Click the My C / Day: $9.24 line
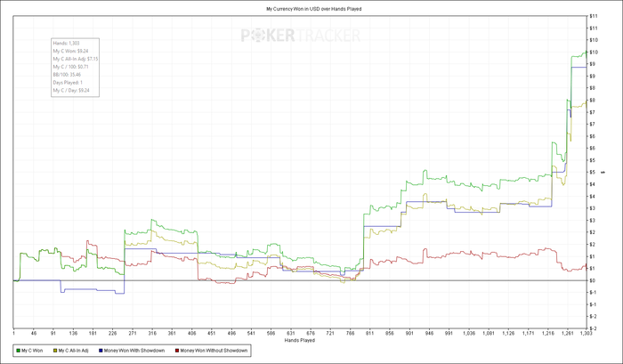The width and height of the screenshot is (623, 364). [71, 91]
